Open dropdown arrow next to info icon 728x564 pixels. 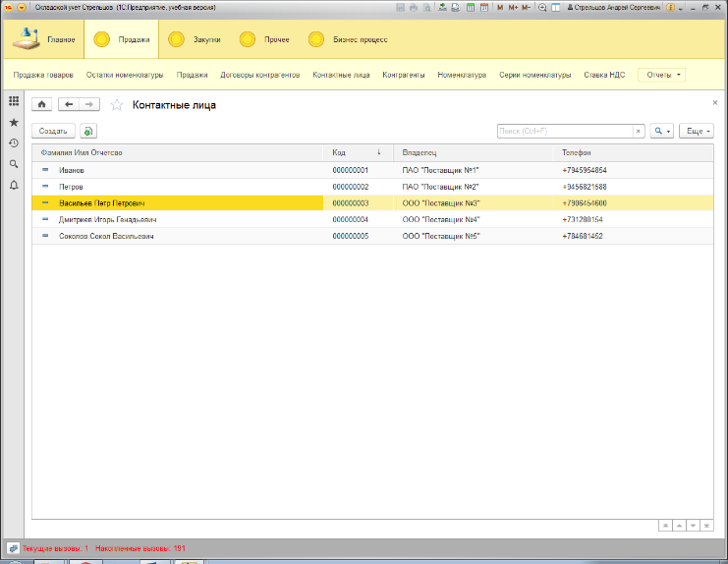681,9
